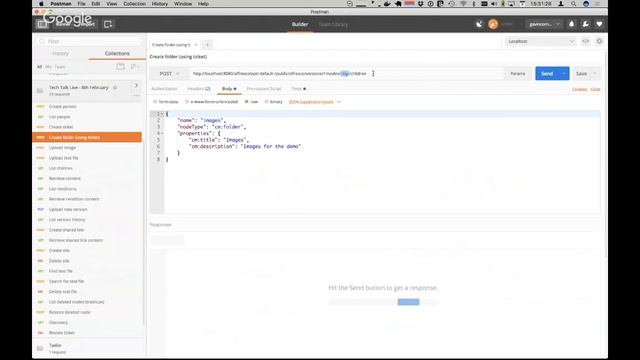Click the Params button
This screenshot has height=360, width=640.
tap(518, 73)
